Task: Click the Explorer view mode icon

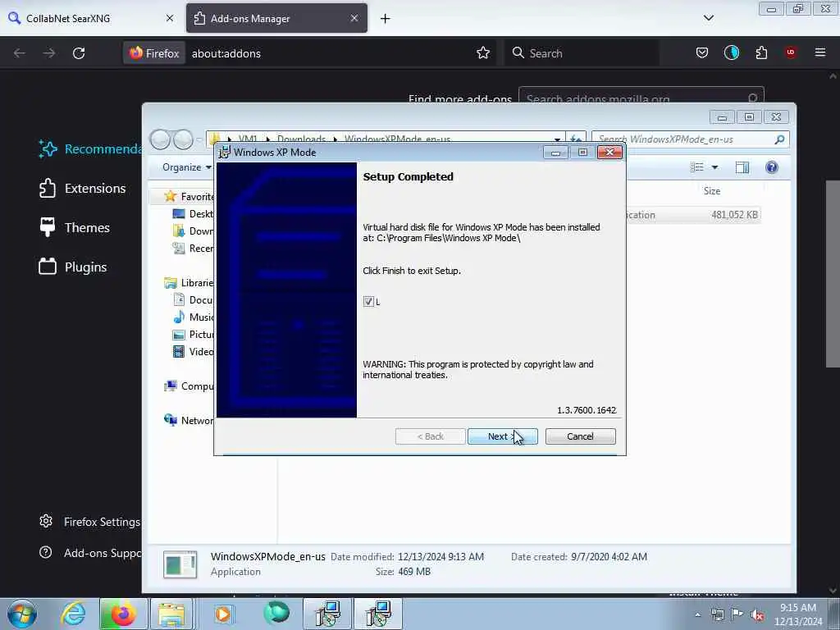Action: [697, 167]
